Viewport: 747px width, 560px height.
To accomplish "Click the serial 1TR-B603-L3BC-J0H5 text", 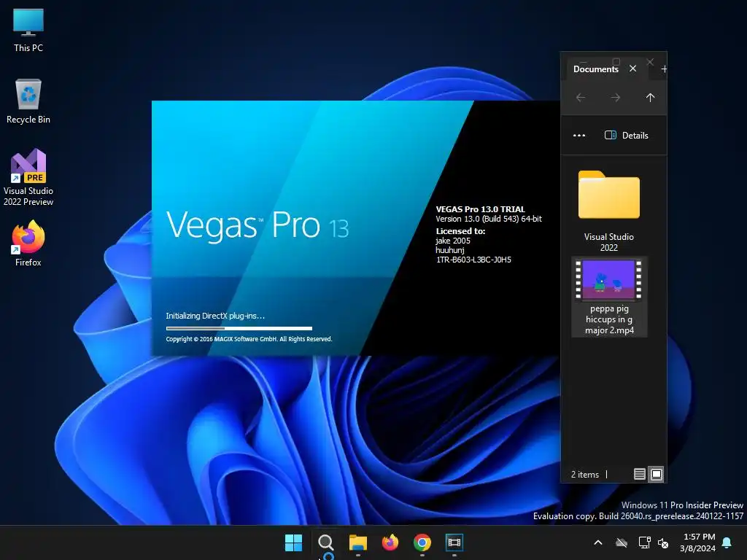I will (x=473, y=260).
